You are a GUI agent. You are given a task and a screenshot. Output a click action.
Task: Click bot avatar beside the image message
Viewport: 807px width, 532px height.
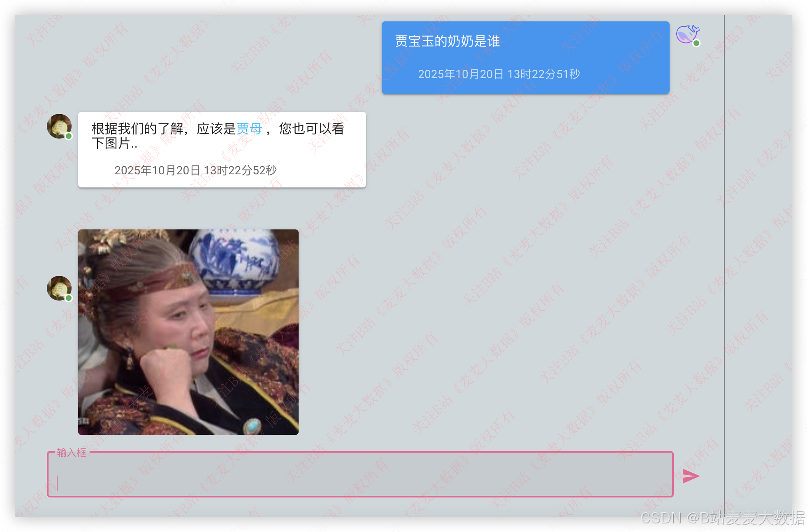tap(59, 287)
